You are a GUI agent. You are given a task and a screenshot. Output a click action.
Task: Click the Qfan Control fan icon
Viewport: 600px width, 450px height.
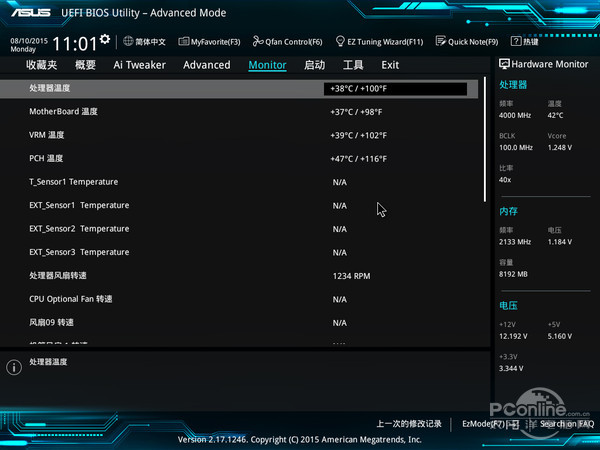258,41
